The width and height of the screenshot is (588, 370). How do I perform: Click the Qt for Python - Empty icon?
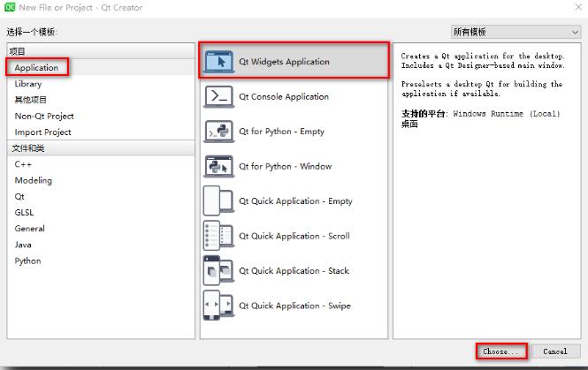pyautogui.click(x=219, y=132)
